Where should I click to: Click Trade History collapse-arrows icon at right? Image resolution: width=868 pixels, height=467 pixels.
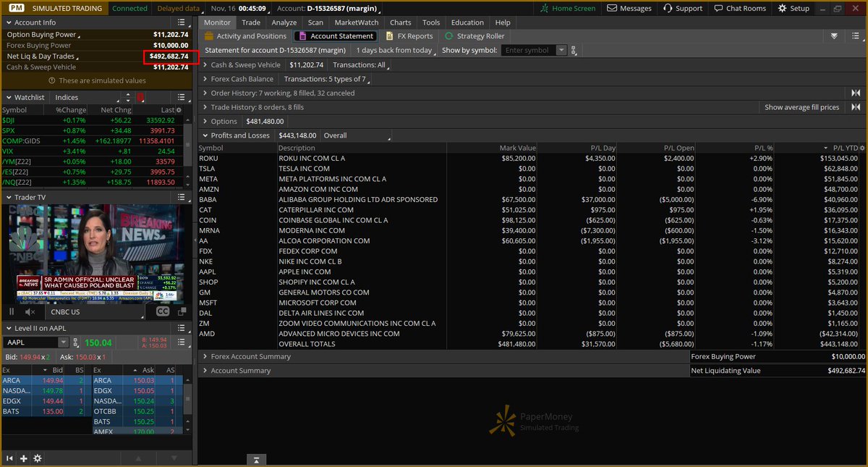(x=856, y=107)
